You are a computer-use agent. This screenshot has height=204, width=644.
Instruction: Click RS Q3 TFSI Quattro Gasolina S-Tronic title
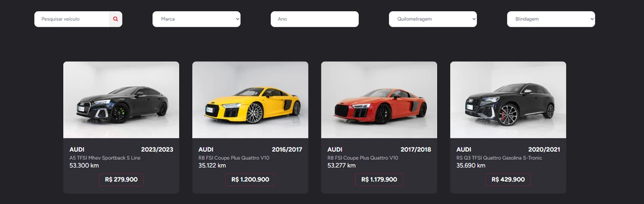(x=499, y=158)
